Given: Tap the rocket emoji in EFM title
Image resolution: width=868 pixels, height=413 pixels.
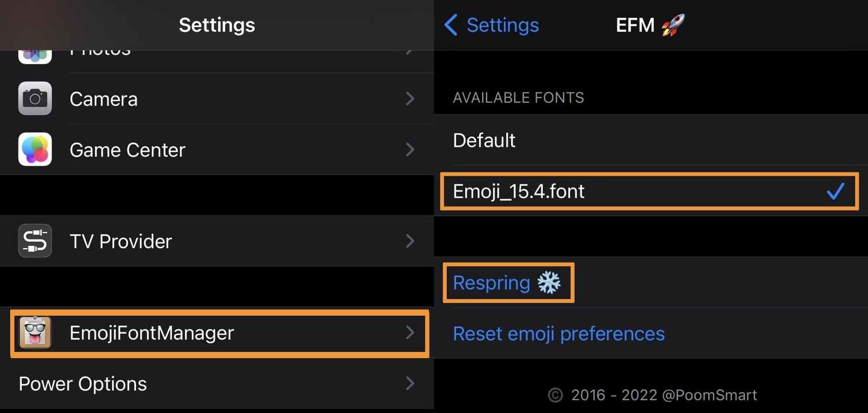Looking at the screenshot, I should click(x=673, y=25).
